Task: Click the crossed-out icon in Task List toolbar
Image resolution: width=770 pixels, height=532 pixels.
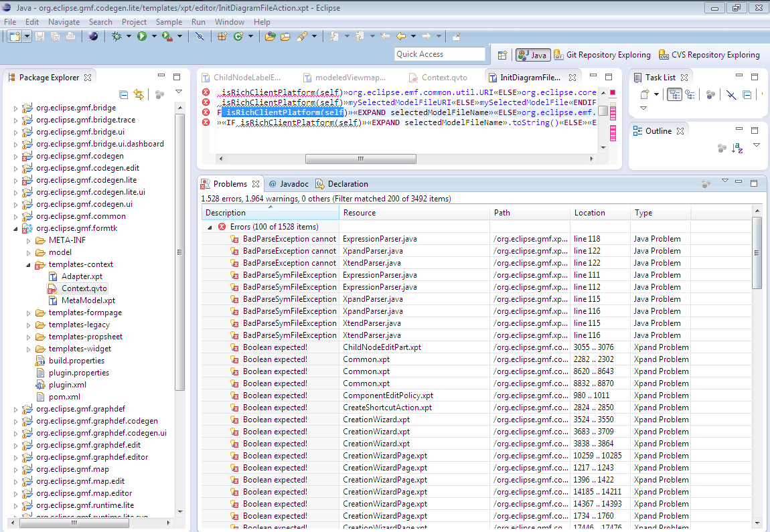Action: click(731, 95)
